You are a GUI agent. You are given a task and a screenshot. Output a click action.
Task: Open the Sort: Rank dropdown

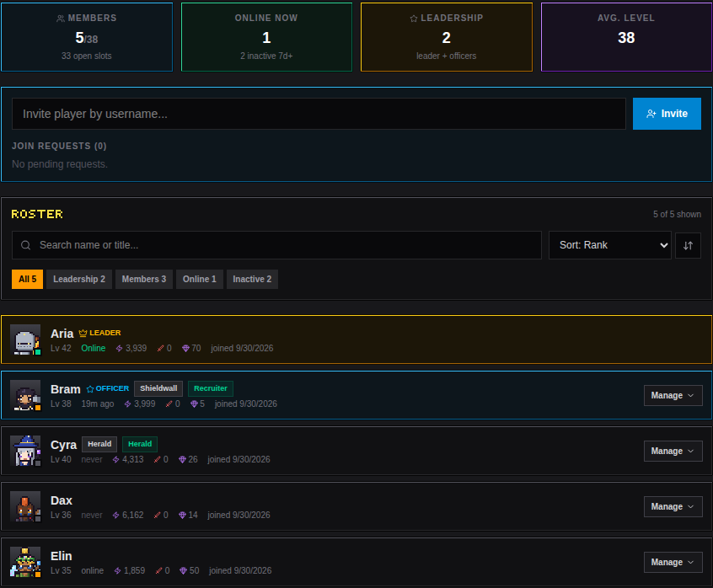(x=610, y=245)
